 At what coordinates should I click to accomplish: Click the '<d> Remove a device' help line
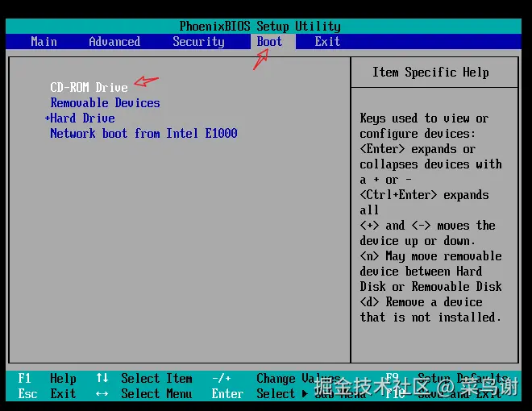pyautogui.click(x=421, y=302)
